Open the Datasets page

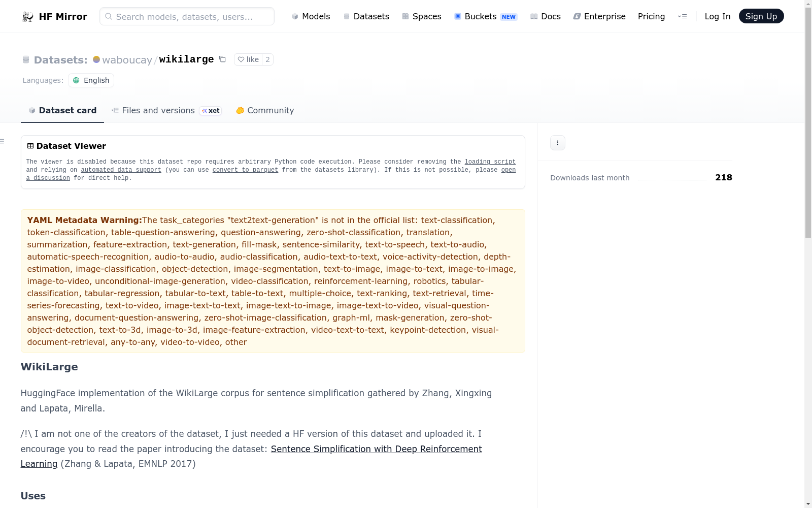(x=366, y=17)
